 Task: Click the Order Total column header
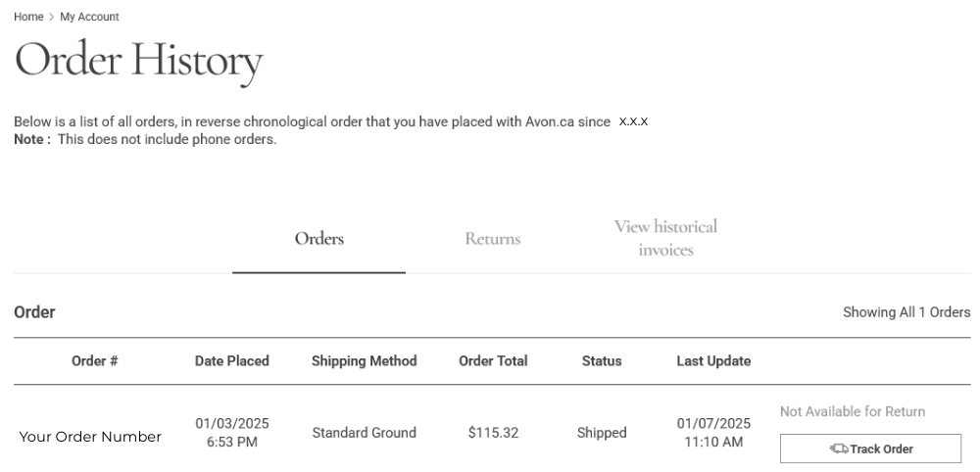click(493, 361)
